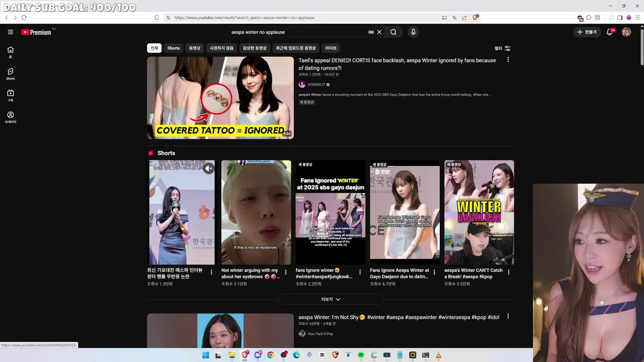
Task: Go to the YouTube Premium home logo
Action: click(x=36, y=32)
